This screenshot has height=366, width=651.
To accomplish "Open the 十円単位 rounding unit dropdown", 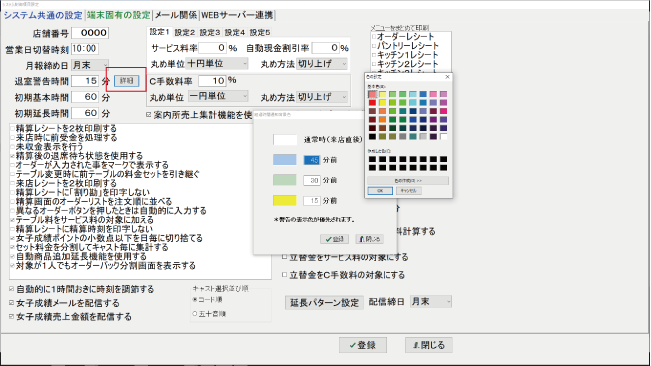I will [x=217, y=63].
